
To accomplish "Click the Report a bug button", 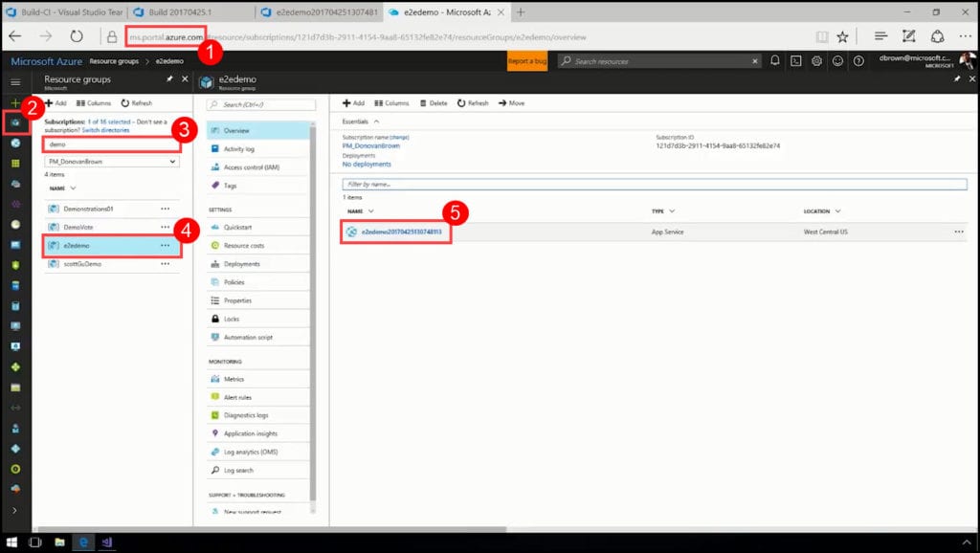I will 527,60.
